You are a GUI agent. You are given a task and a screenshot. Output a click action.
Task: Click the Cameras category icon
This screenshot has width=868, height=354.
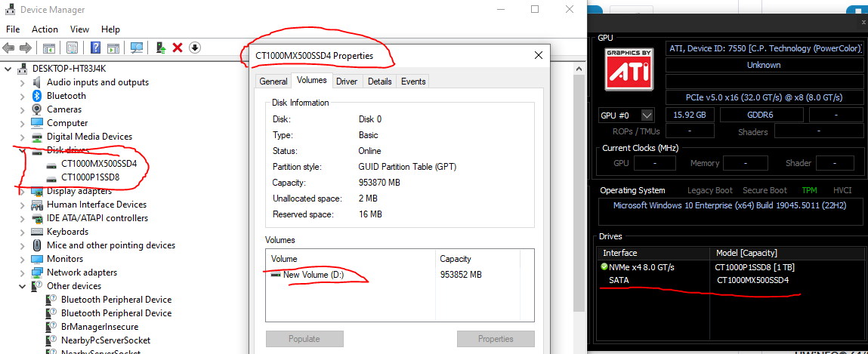pyautogui.click(x=36, y=109)
